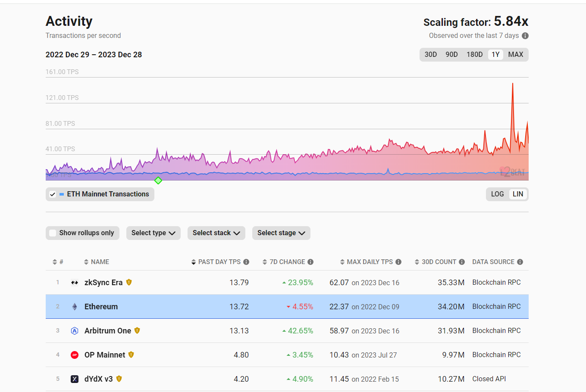Screen dimensions: 586x392
Task: Click the 5.84x scaling factor value
Action: pyautogui.click(x=511, y=21)
